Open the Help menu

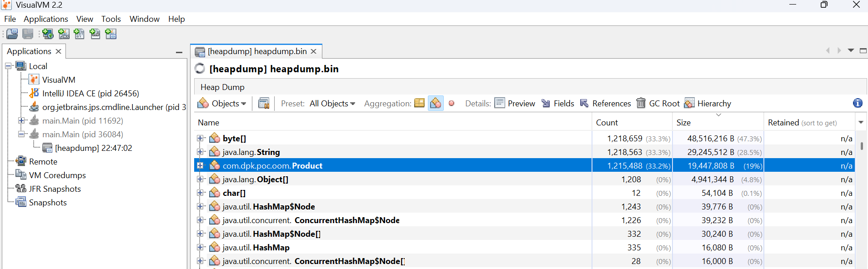[176, 19]
